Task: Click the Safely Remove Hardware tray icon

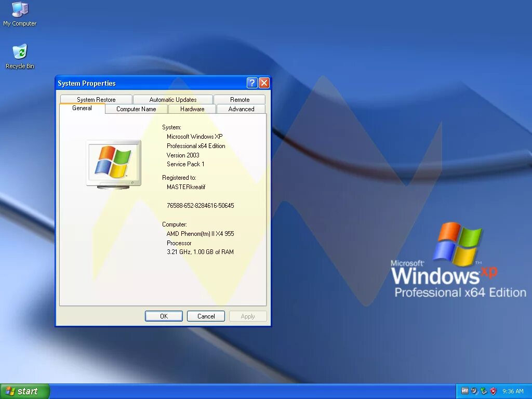Action: coord(484,391)
